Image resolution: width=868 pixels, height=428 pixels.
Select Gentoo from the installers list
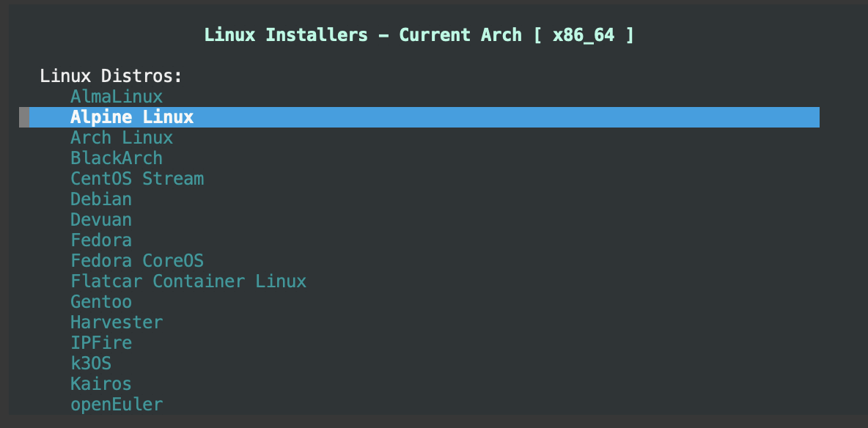click(101, 301)
